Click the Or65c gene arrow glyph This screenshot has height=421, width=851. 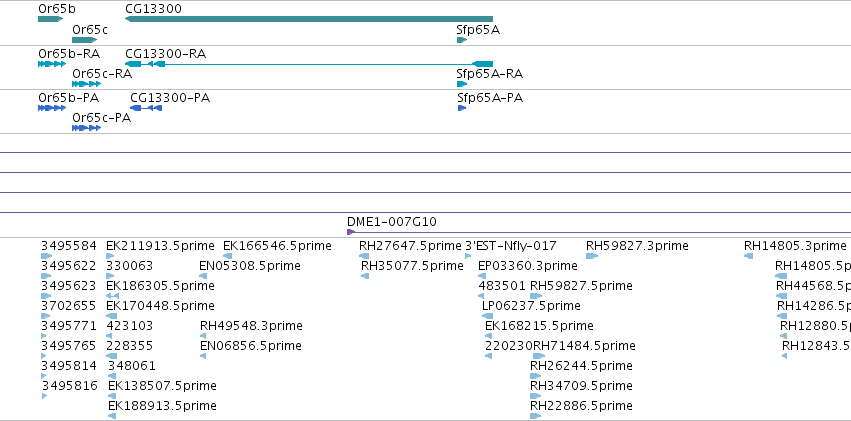pos(85,40)
